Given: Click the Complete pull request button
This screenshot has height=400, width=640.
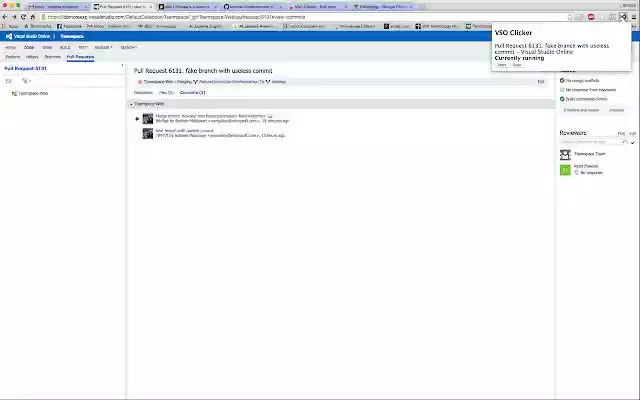Looking at the screenshot, I should 581,110.
